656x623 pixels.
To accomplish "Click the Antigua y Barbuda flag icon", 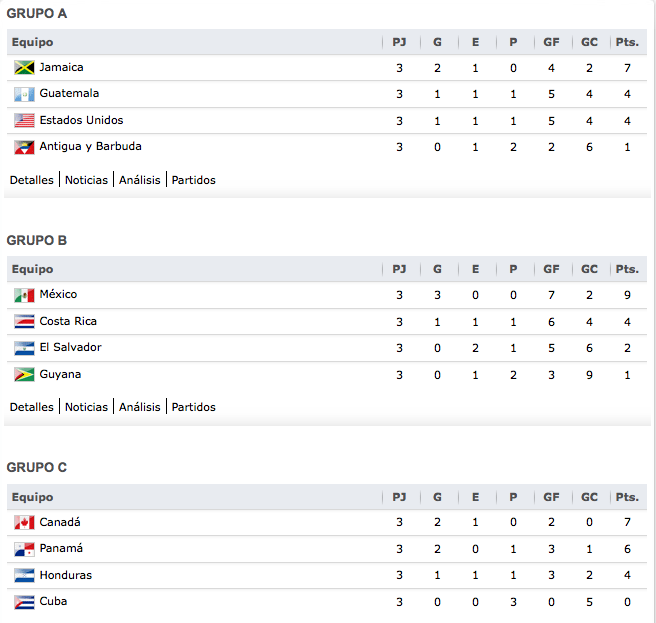I will [25, 147].
